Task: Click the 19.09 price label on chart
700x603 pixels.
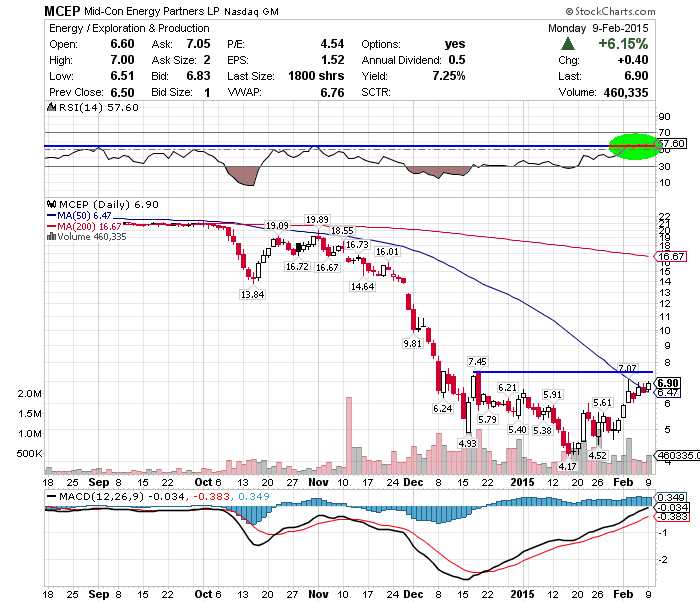Action: click(x=277, y=225)
